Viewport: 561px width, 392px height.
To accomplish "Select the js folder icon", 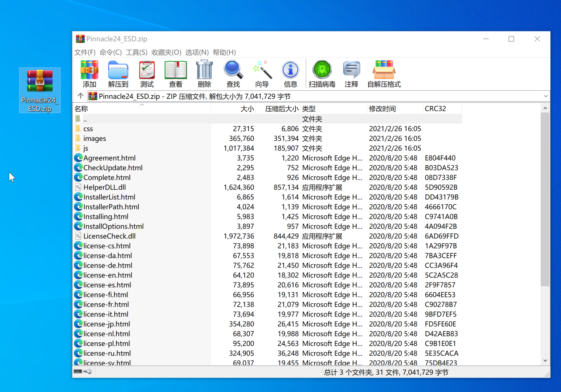I will pyautogui.click(x=78, y=148).
